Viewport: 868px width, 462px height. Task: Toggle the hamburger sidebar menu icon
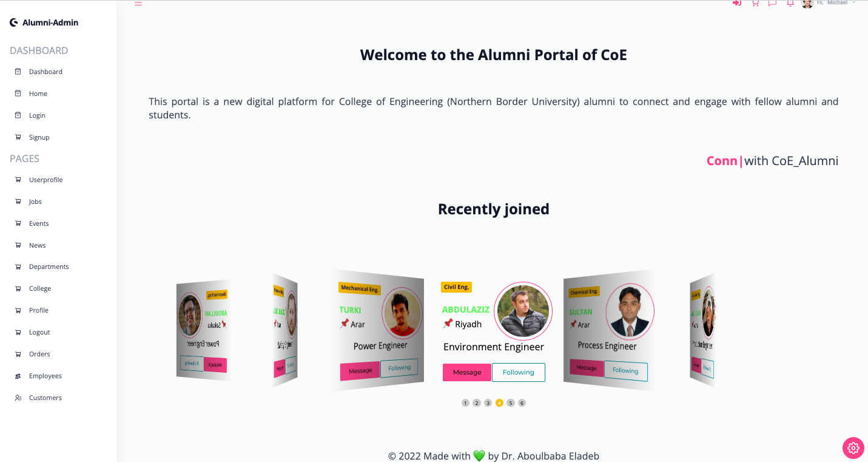[x=138, y=3]
